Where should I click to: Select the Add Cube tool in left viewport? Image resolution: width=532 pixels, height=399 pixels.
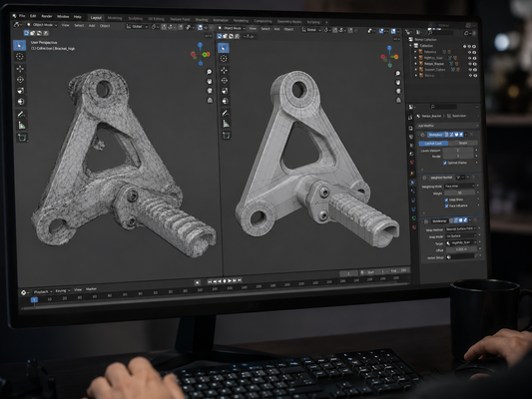point(22,138)
